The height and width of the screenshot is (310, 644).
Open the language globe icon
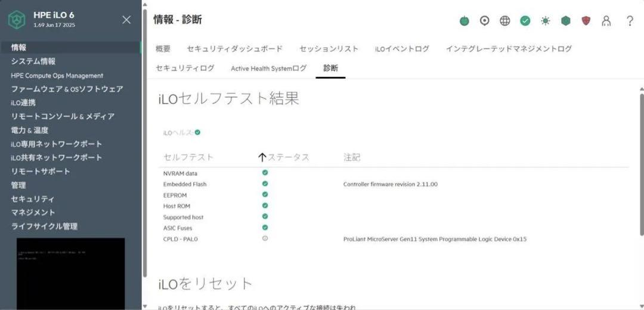(x=505, y=21)
